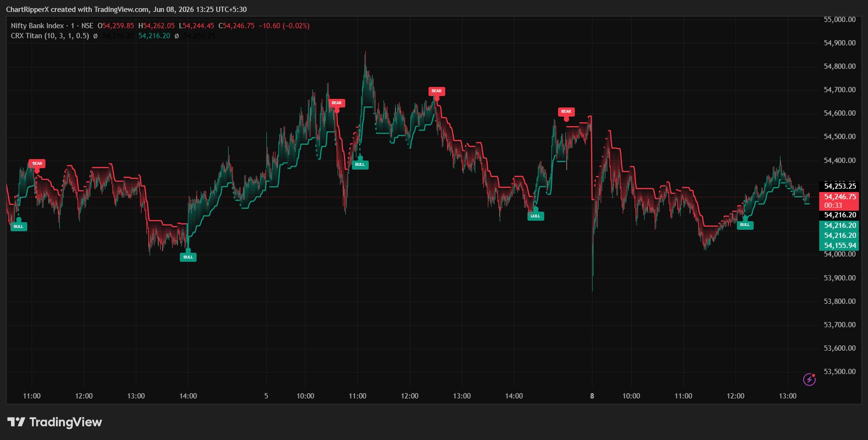
Task: Click the 54,900.00 price axis label
Action: tap(840, 43)
